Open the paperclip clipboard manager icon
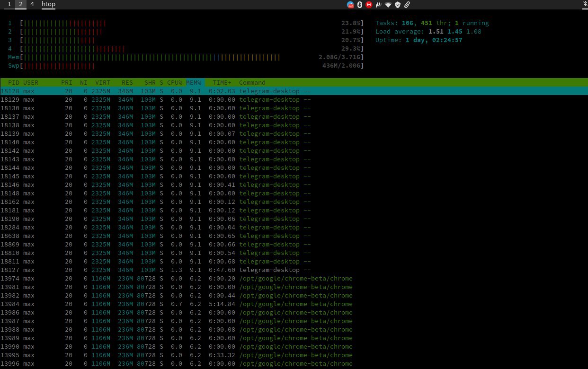 tap(407, 5)
